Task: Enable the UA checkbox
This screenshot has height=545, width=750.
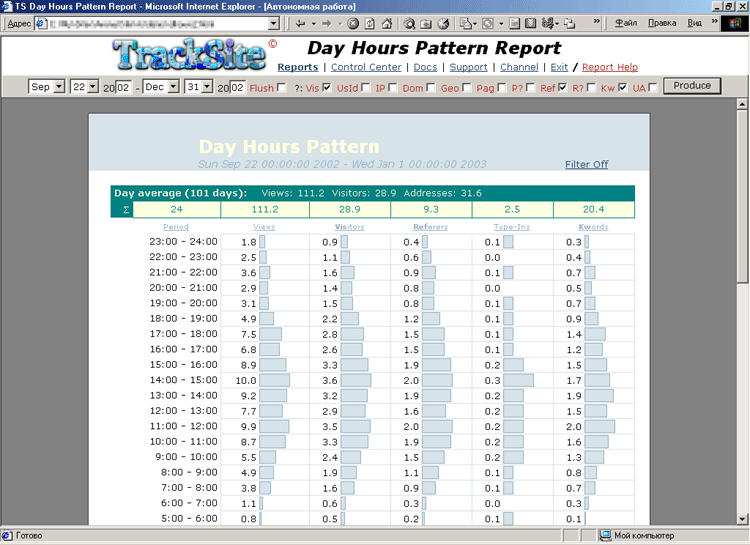Action: tap(653, 87)
